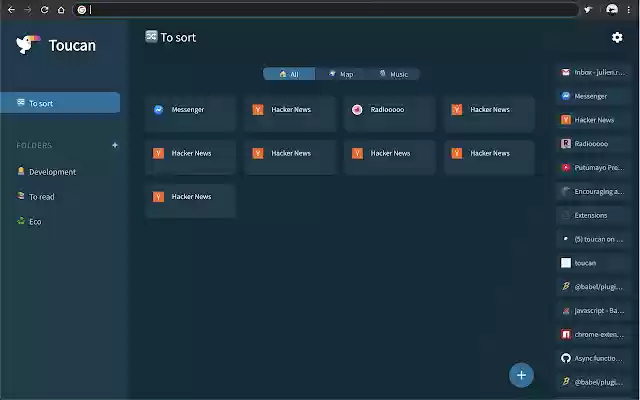The height and width of the screenshot is (400, 640).
Task: Focus the browser address bar
Action: [x=325, y=10]
